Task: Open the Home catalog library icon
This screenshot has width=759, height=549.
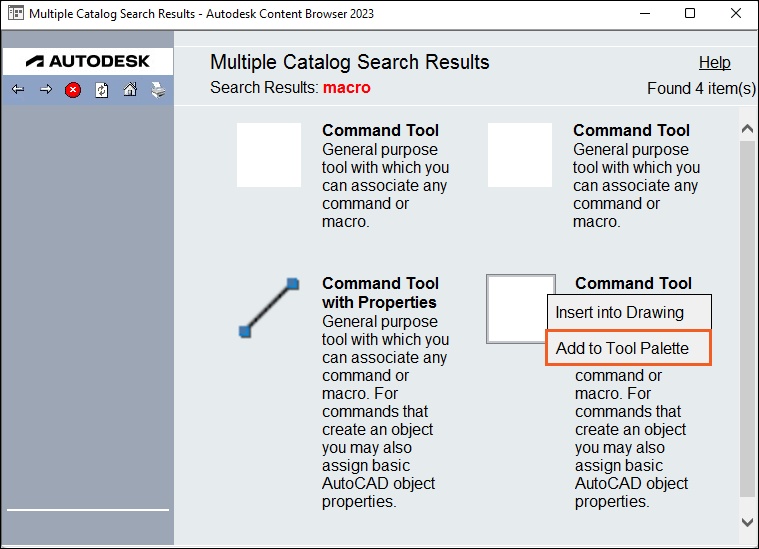Action: coord(130,90)
